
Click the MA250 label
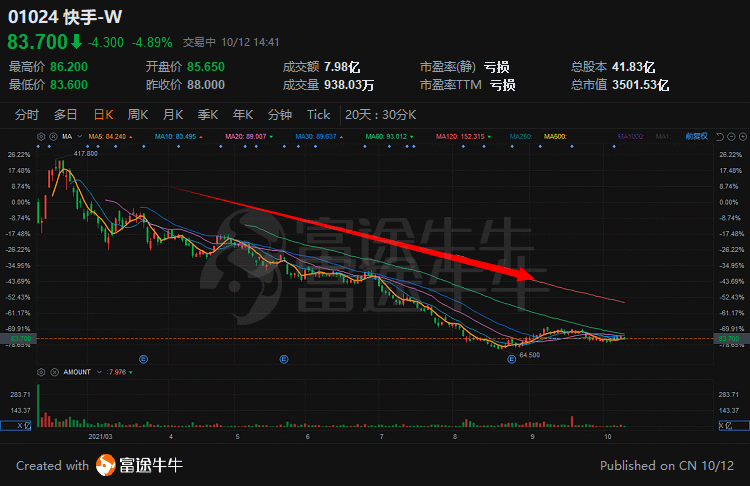[x=521, y=137]
